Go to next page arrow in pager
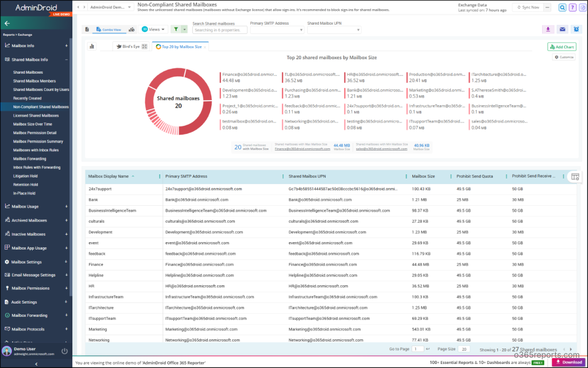Image resolution: width=588 pixels, height=368 pixels. (571, 349)
